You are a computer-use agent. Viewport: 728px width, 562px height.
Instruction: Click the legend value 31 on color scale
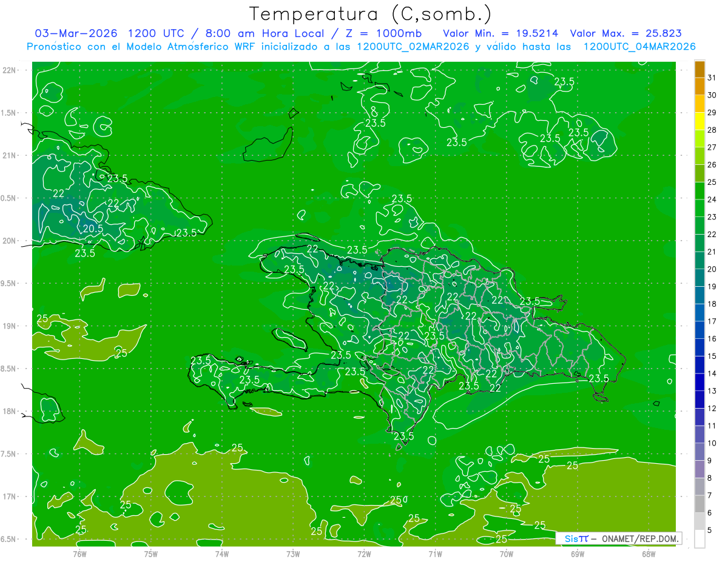point(712,77)
